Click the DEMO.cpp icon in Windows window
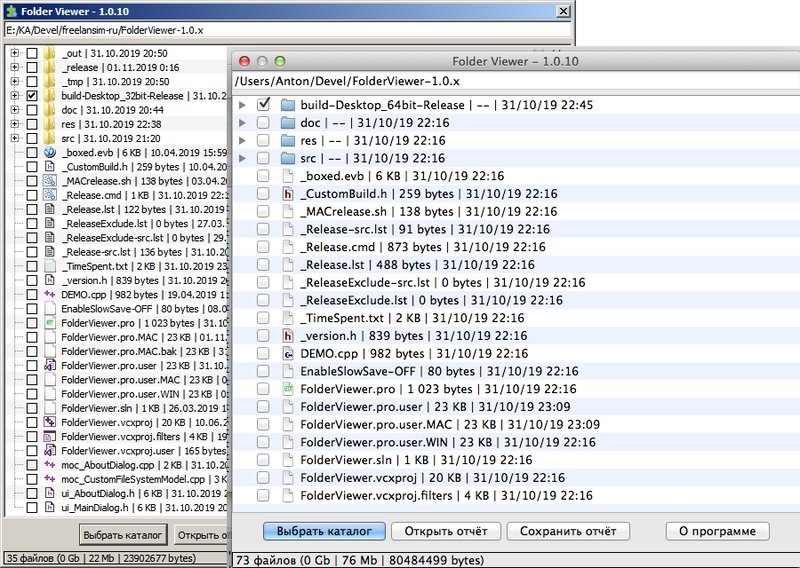 pyautogui.click(x=49, y=294)
